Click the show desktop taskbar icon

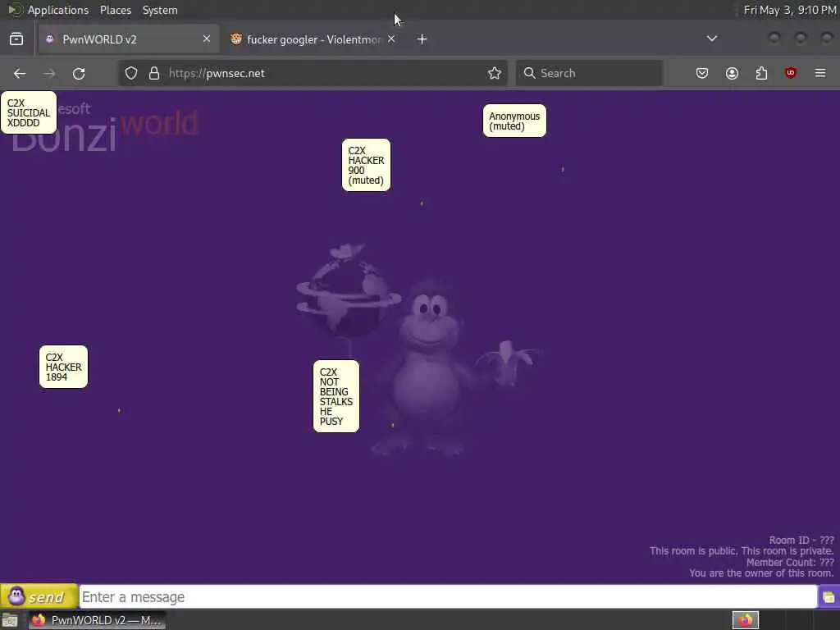pyautogui.click(x=10, y=620)
